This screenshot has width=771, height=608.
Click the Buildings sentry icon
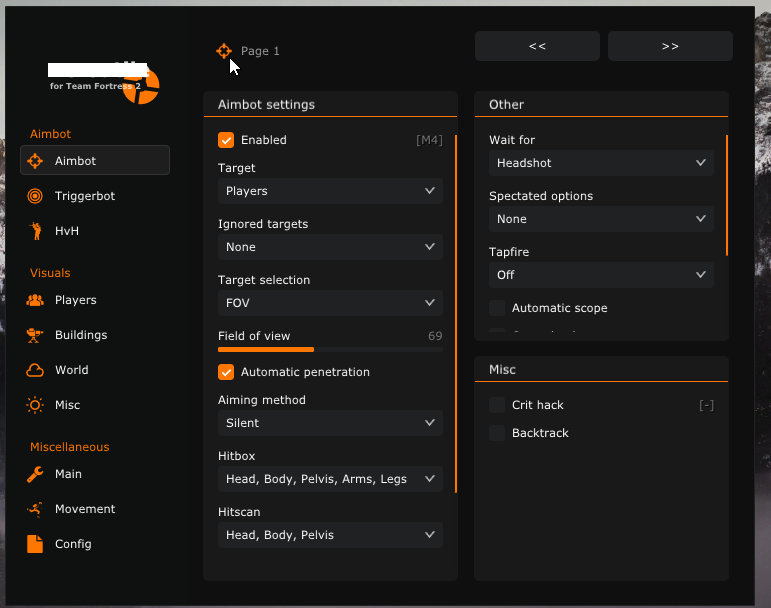(x=35, y=335)
